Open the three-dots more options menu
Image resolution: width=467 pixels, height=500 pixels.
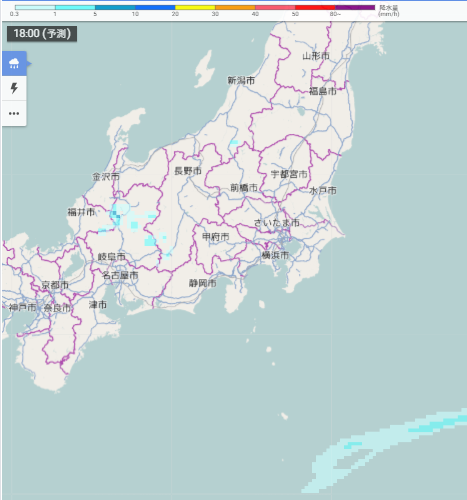[x=14, y=114]
